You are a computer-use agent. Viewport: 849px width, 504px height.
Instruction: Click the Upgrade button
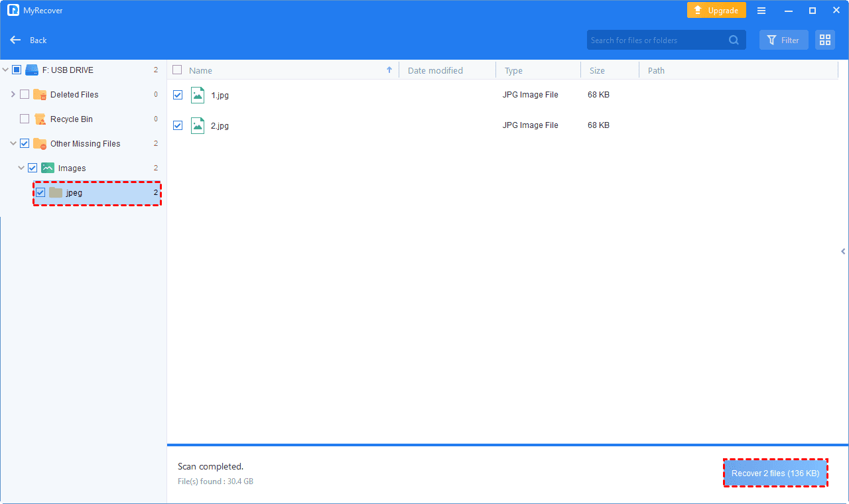click(716, 11)
